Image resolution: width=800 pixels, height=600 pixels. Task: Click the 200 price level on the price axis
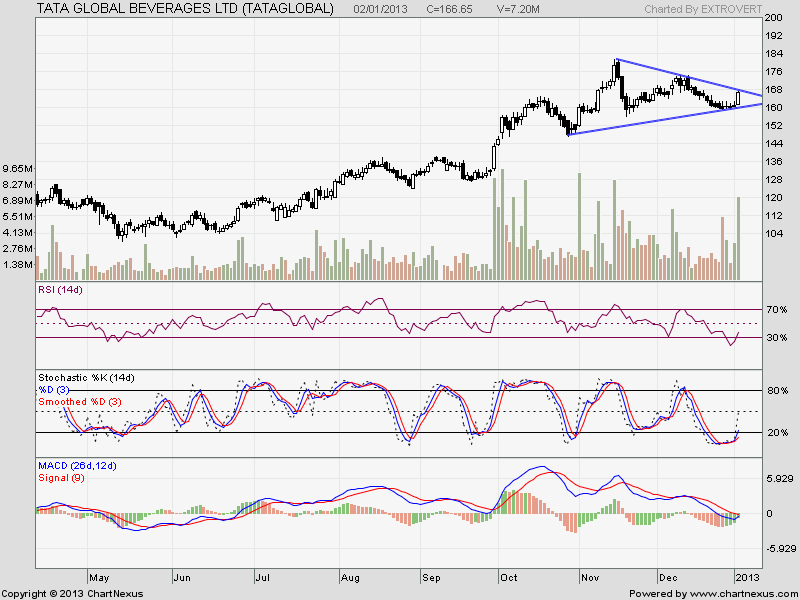[773, 19]
